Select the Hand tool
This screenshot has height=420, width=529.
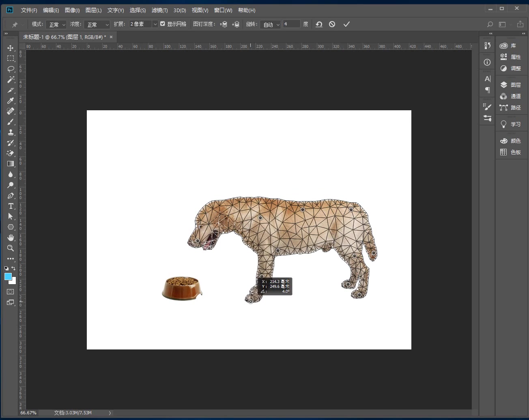(x=11, y=238)
